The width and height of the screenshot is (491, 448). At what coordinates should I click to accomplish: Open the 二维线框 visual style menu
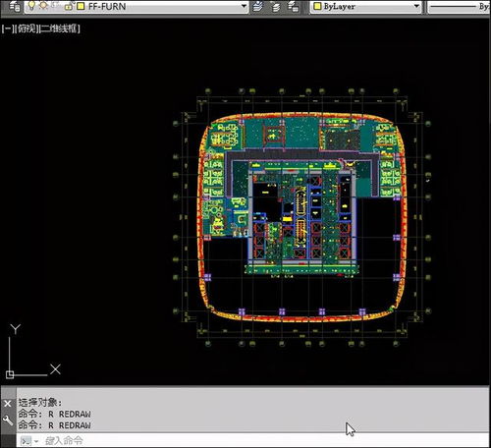point(60,28)
